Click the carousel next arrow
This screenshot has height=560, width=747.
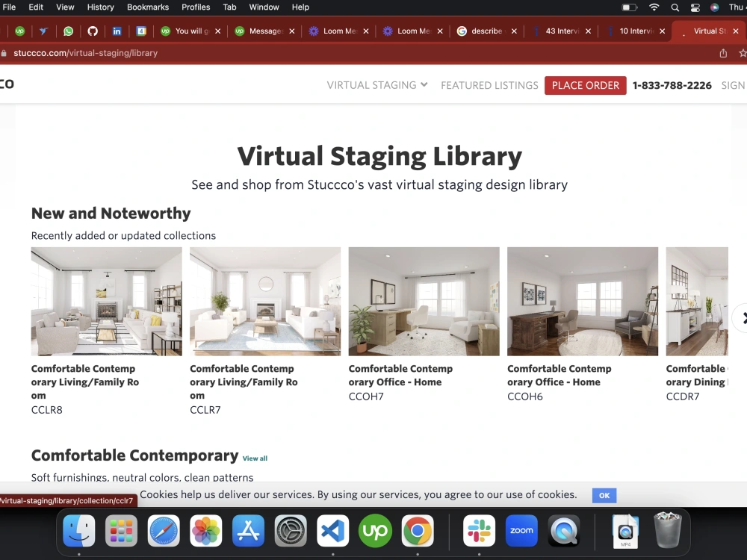tap(741, 318)
